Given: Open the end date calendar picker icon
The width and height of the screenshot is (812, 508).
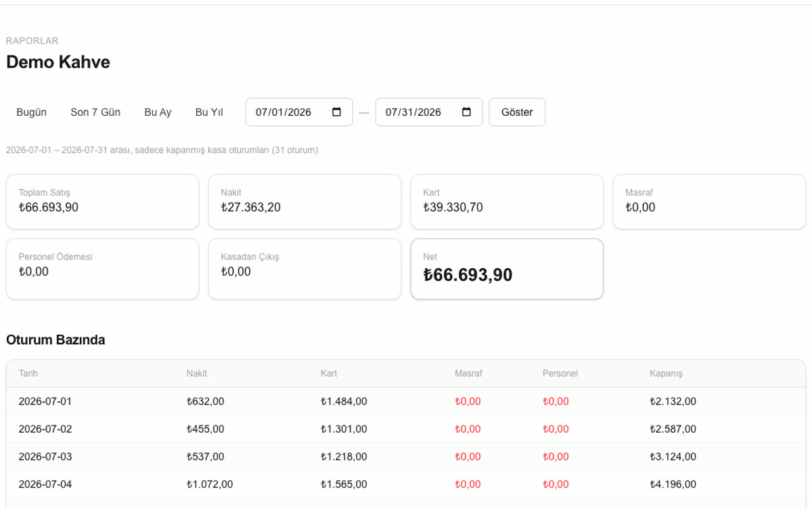Looking at the screenshot, I should tap(466, 112).
